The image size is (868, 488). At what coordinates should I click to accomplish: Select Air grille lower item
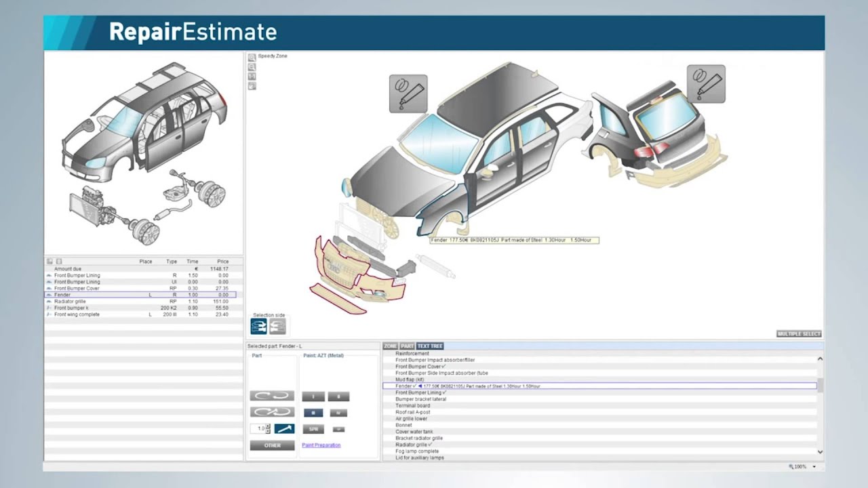click(412, 419)
